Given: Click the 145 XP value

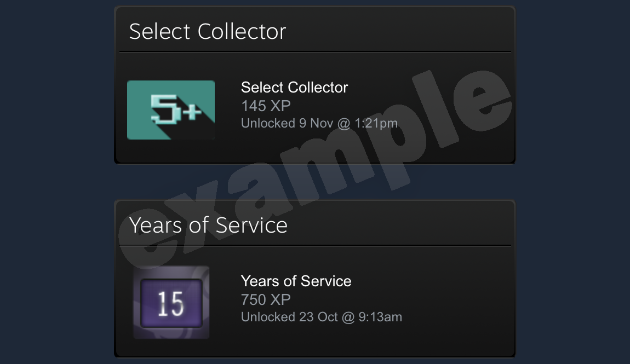Looking at the screenshot, I should click(x=266, y=106).
